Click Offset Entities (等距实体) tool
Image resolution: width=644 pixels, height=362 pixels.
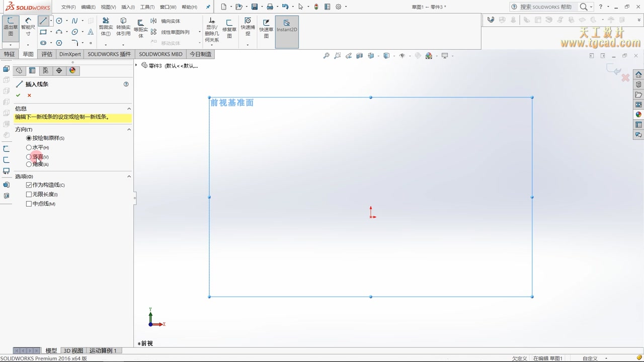(140, 29)
